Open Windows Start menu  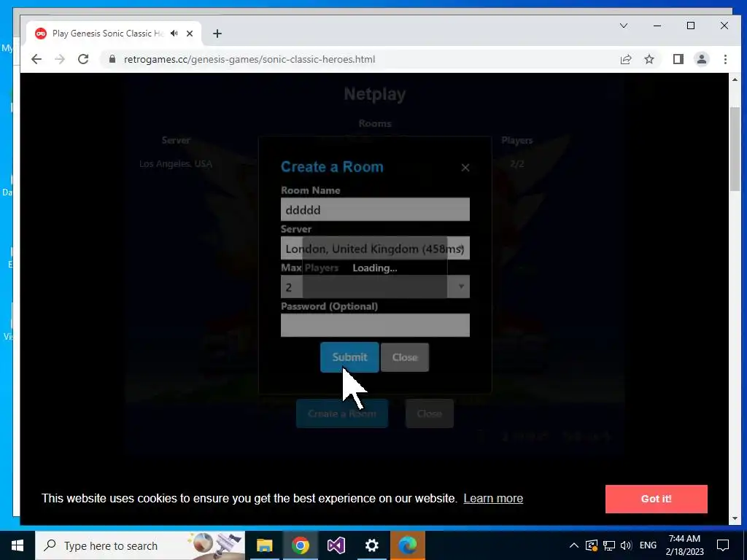18,545
